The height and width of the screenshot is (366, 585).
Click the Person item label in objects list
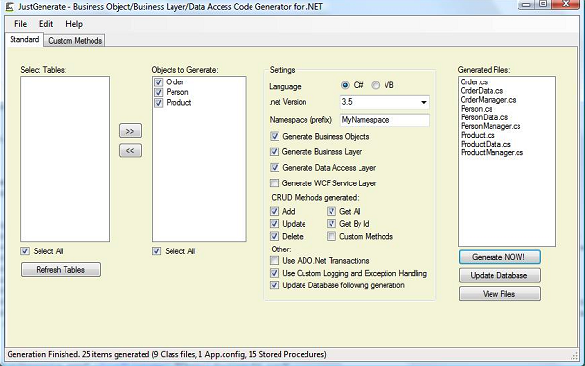pyautogui.click(x=177, y=92)
